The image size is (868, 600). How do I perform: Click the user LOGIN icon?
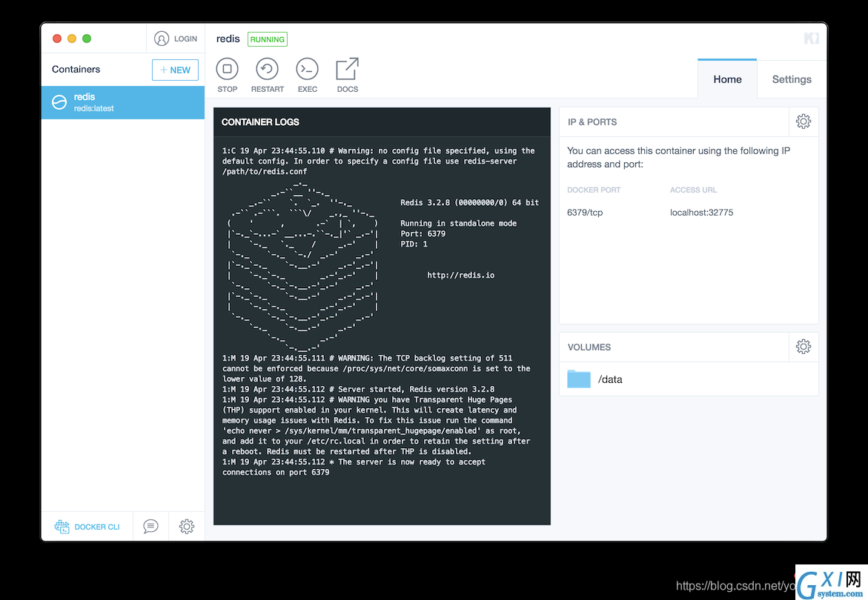(x=162, y=39)
